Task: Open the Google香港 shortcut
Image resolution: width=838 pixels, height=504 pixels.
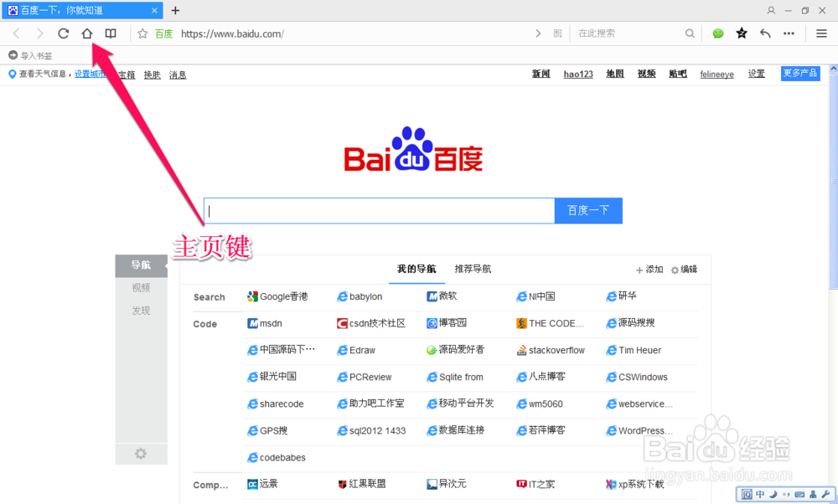Action: [277, 297]
